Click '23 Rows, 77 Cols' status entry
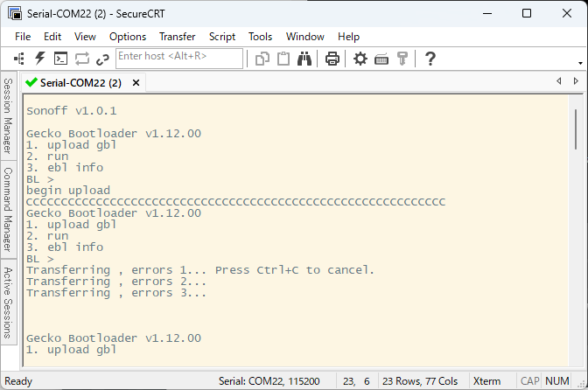 [420, 381]
